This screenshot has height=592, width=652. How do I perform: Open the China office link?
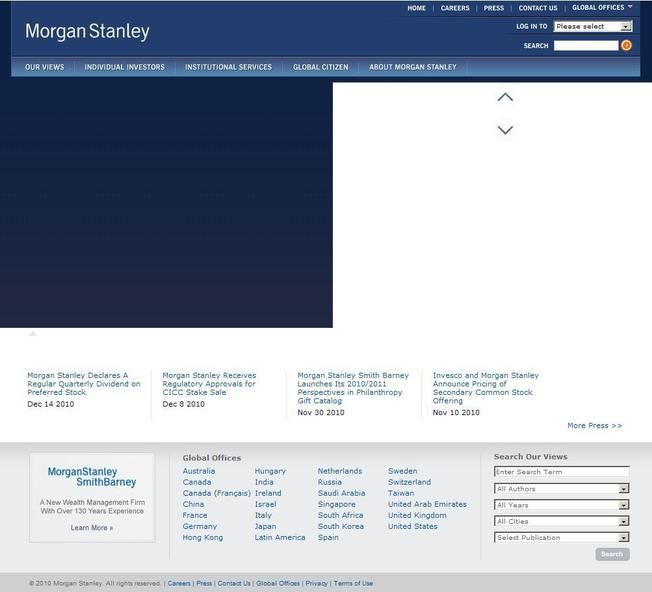pyautogui.click(x=193, y=504)
